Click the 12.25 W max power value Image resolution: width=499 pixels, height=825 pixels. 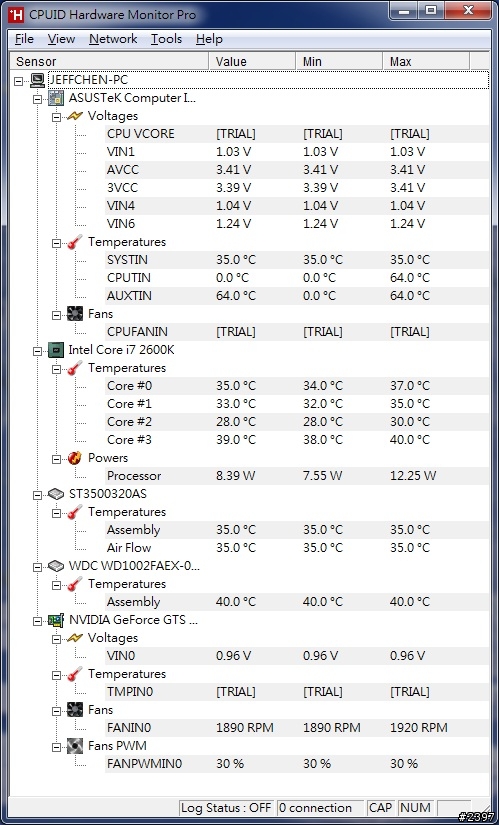pyautogui.click(x=413, y=476)
